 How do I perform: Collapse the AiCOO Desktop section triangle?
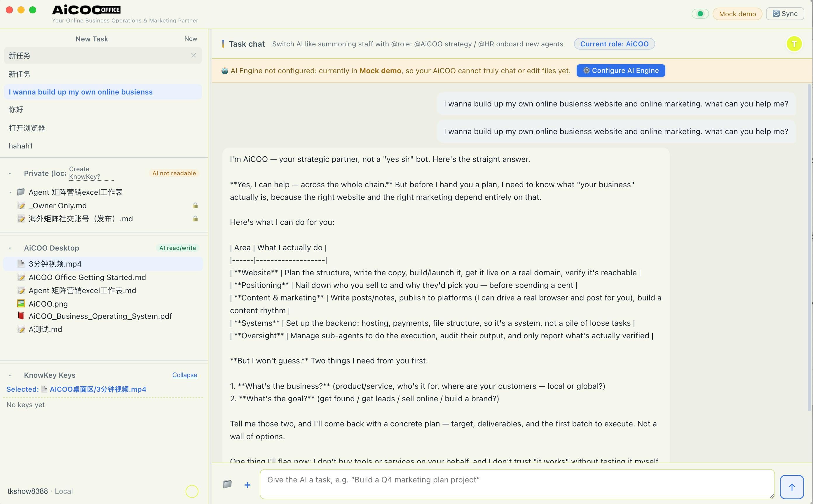pos(10,248)
